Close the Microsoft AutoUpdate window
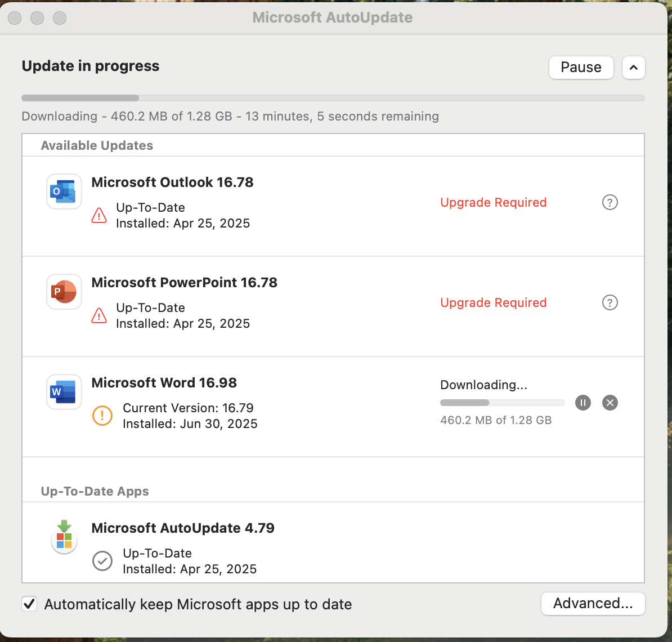 pos(15,18)
